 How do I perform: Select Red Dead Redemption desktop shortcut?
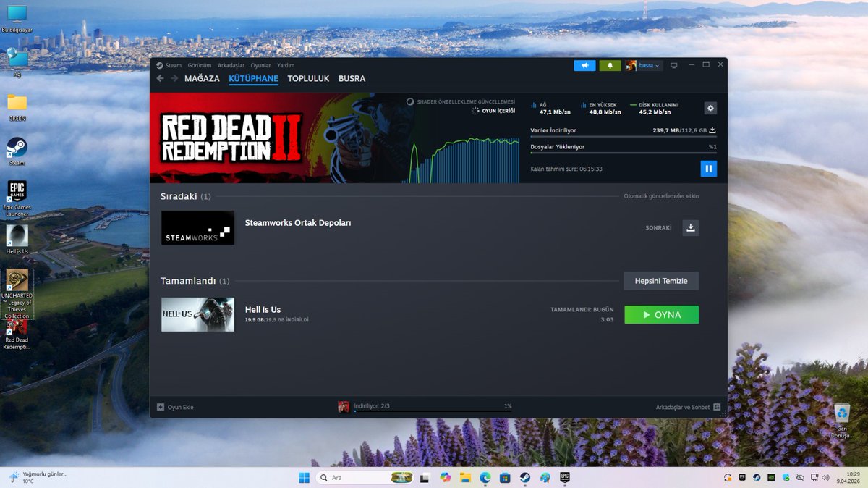pyautogui.click(x=17, y=335)
